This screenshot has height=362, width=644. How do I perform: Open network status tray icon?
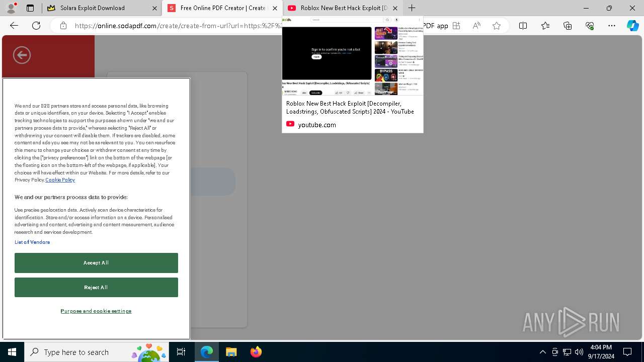(567, 352)
